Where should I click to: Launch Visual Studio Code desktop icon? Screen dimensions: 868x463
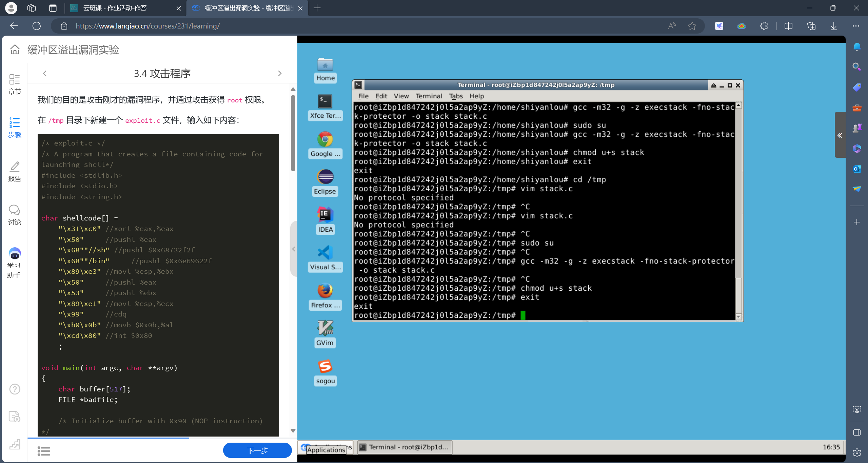(325, 253)
